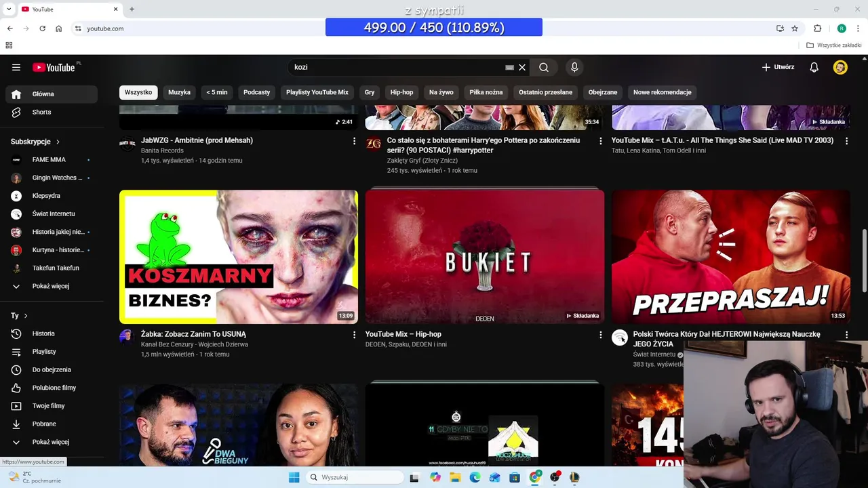Open the on-screen keyboard icon in search
This screenshot has width=868, height=488.
pos(509,67)
